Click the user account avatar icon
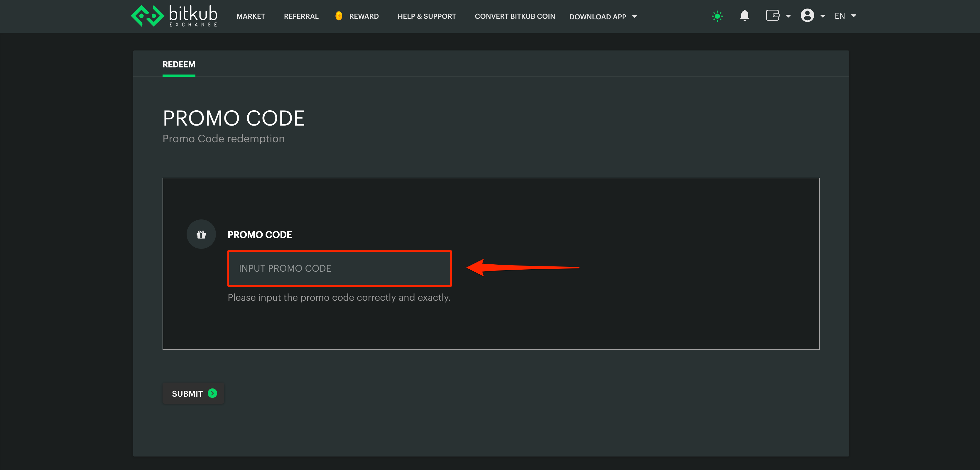 coord(807,16)
